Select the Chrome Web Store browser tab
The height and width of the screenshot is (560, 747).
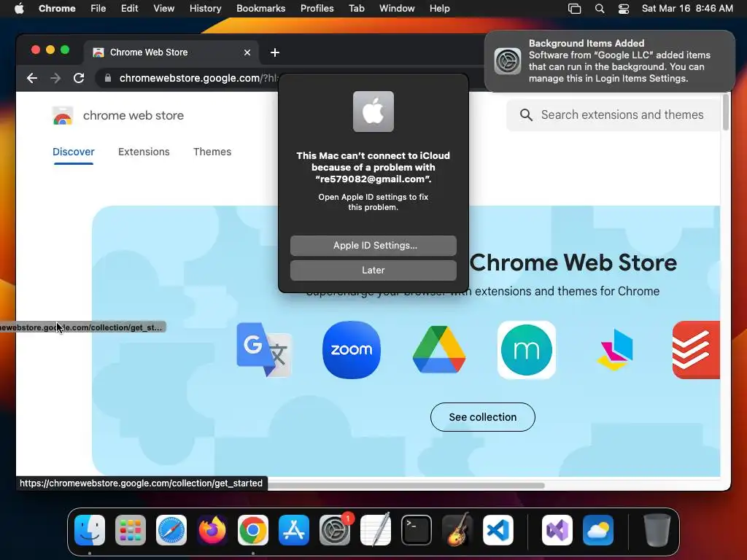(x=171, y=52)
